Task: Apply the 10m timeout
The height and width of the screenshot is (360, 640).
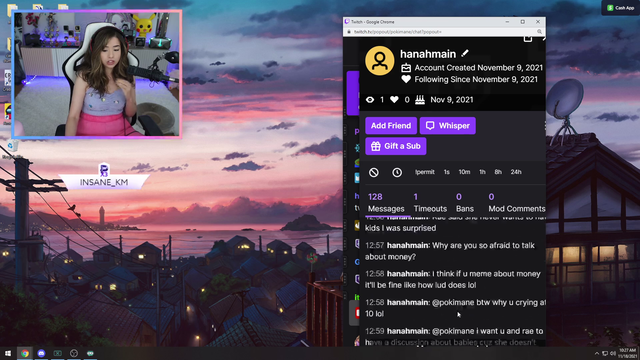Action: point(464,172)
